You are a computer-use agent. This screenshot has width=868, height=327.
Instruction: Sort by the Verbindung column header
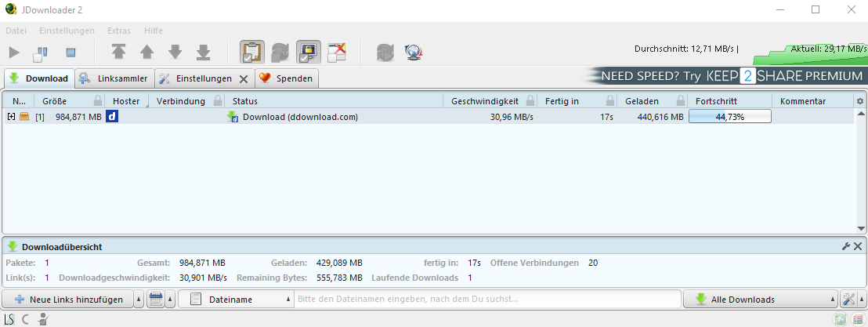(180, 101)
